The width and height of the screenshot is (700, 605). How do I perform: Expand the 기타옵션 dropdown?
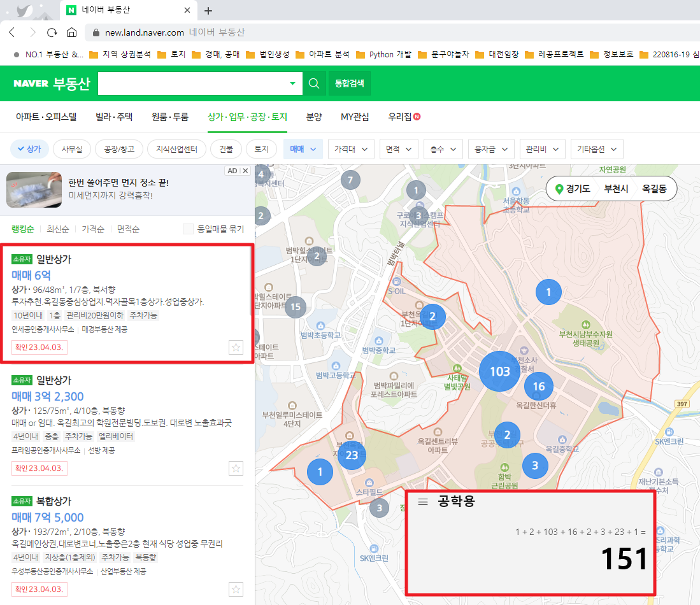[597, 149]
